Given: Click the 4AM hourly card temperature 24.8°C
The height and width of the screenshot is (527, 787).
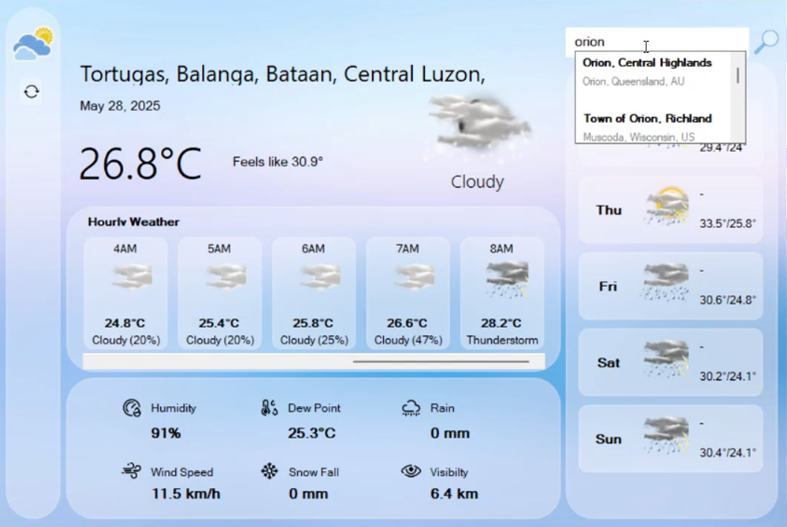Looking at the screenshot, I should point(125,323).
